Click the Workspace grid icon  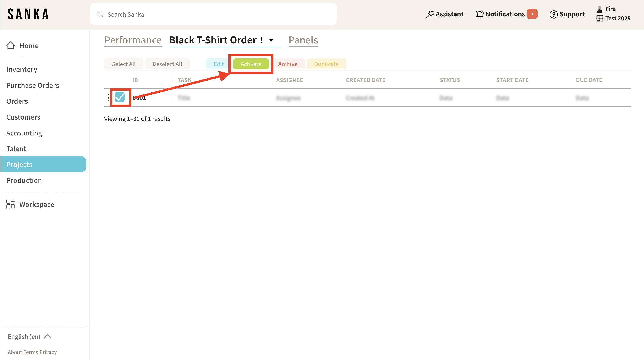click(11, 204)
